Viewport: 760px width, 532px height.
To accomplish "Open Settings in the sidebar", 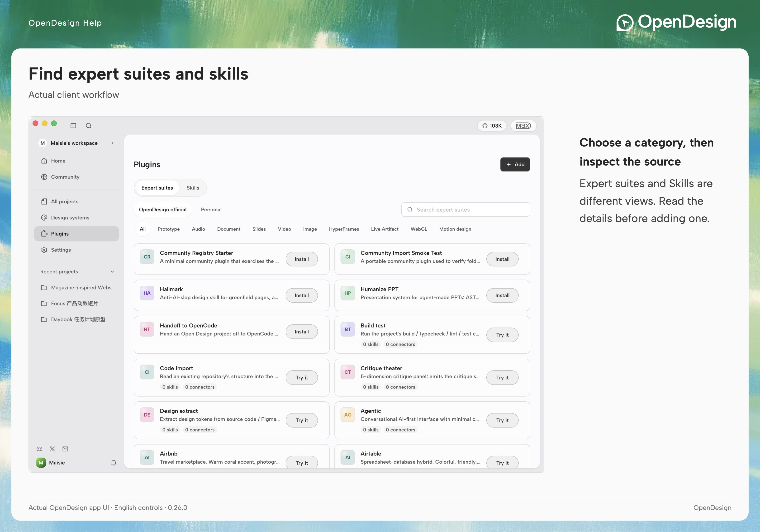I will [76, 250].
